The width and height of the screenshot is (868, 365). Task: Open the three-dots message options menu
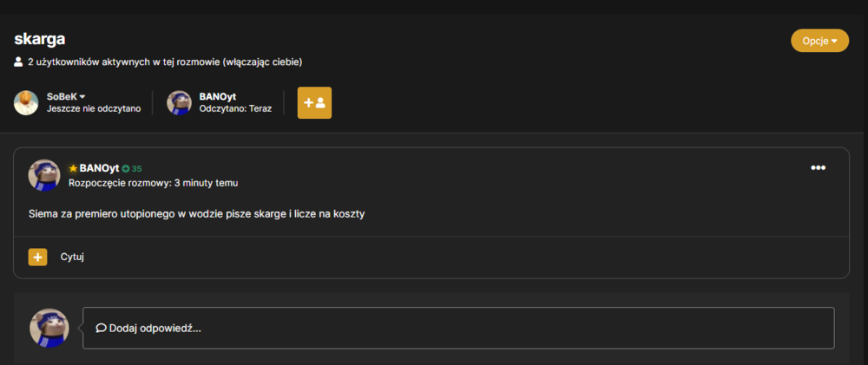(x=819, y=167)
